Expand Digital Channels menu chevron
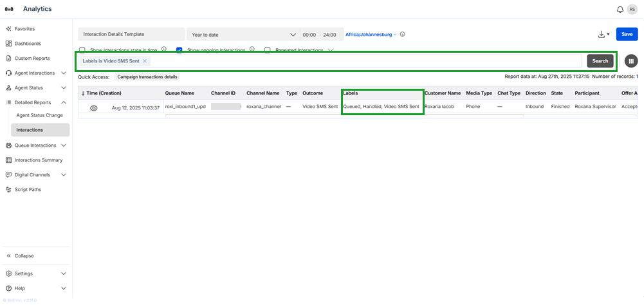The width and height of the screenshot is (644, 305). [64, 175]
